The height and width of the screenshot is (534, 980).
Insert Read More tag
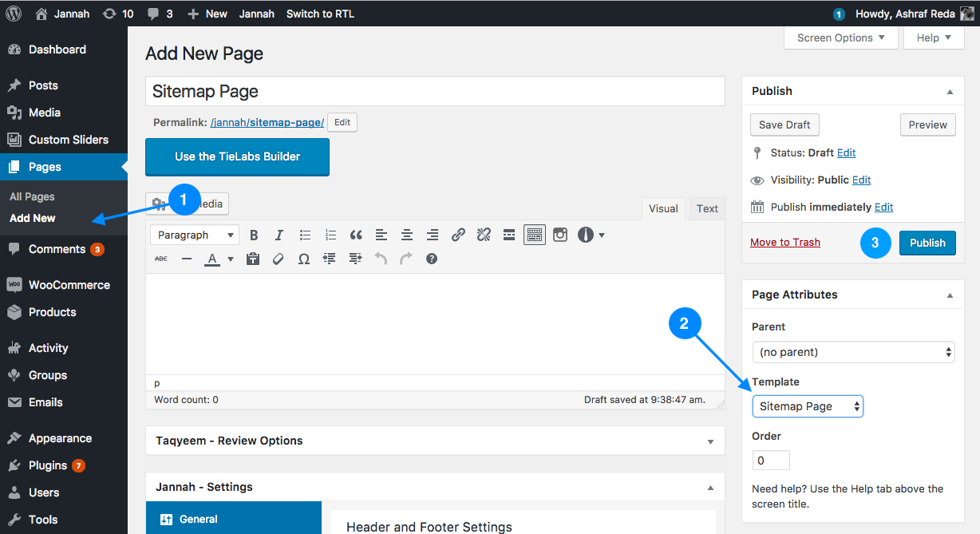[x=509, y=235]
